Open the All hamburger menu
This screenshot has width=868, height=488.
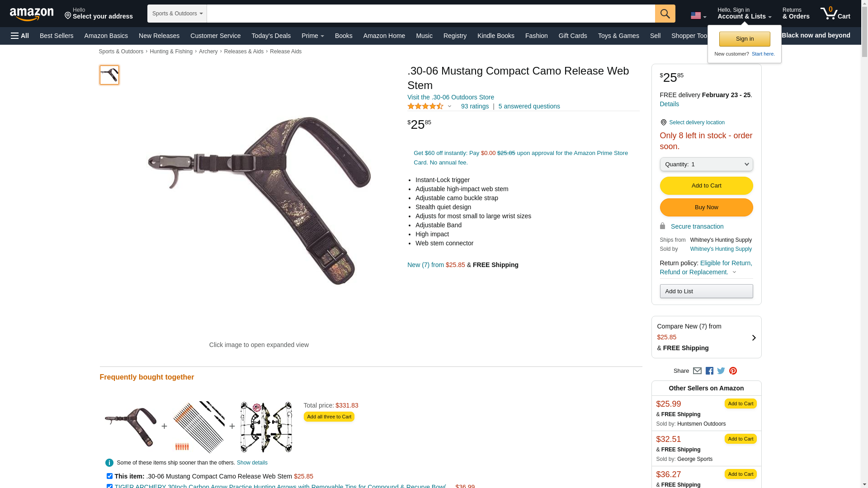(20, 36)
